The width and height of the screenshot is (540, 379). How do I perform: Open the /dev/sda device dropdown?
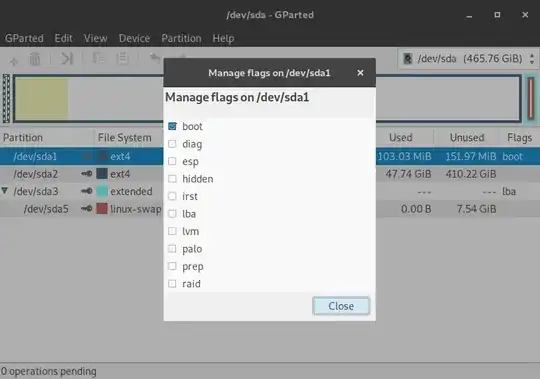point(468,59)
